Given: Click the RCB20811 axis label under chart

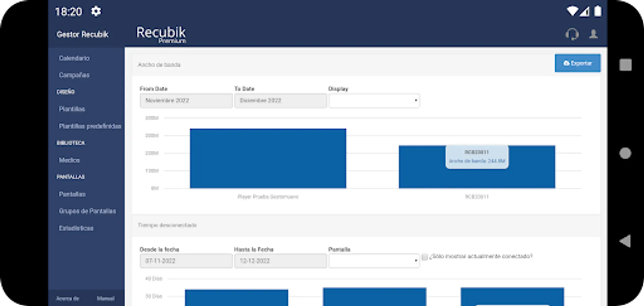Looking at the screenshot, I should point(477,197).
